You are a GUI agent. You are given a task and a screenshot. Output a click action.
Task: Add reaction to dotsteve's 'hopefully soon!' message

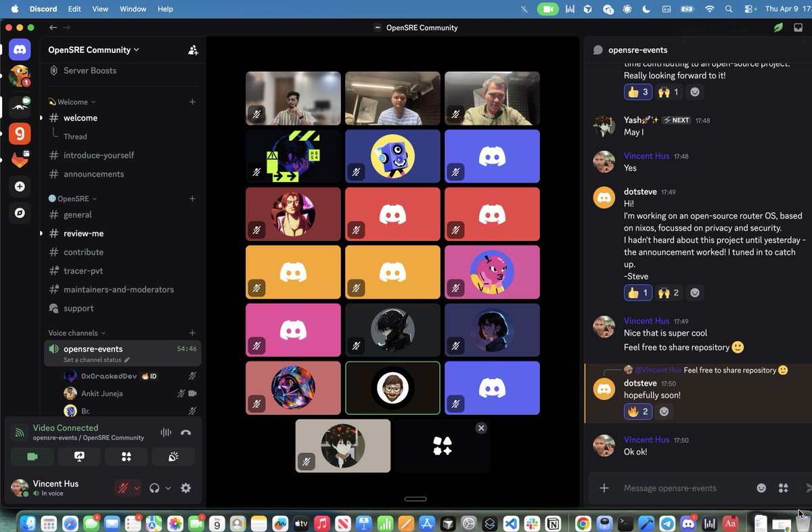click(664, 412)
